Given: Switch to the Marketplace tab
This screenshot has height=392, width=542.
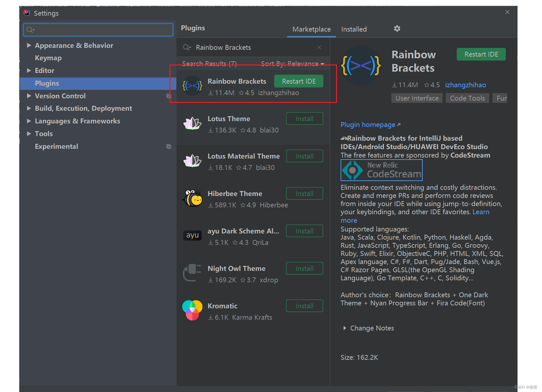Looking at the screenshot, I should coord(312,29).
